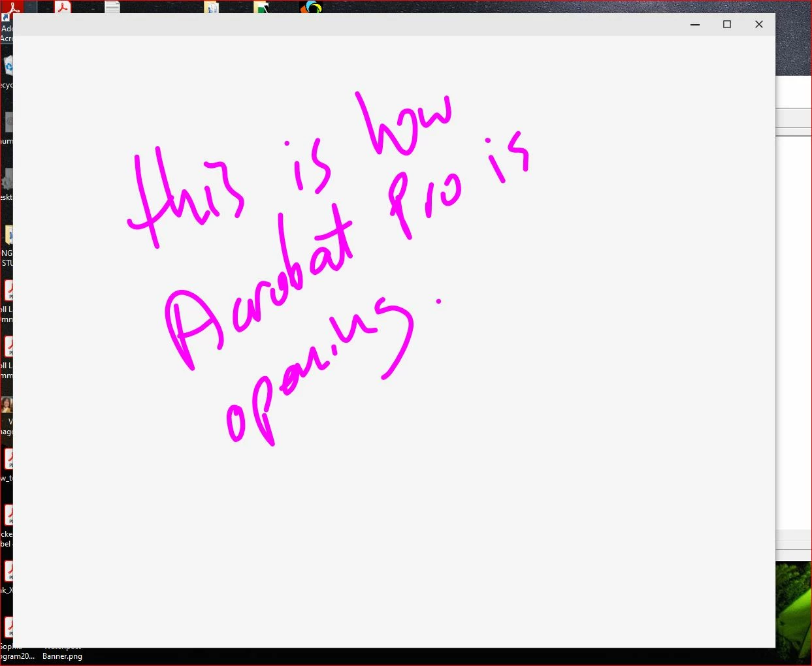812x666 pixels.
Task: Minimize the blank Acrobat window
Action: [695, 24]
